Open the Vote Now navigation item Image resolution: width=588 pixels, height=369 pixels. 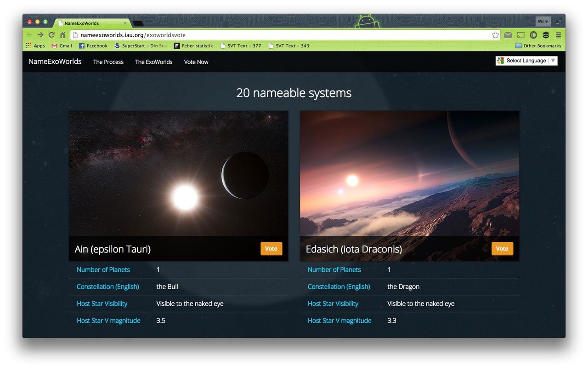(x=196, y=61)
